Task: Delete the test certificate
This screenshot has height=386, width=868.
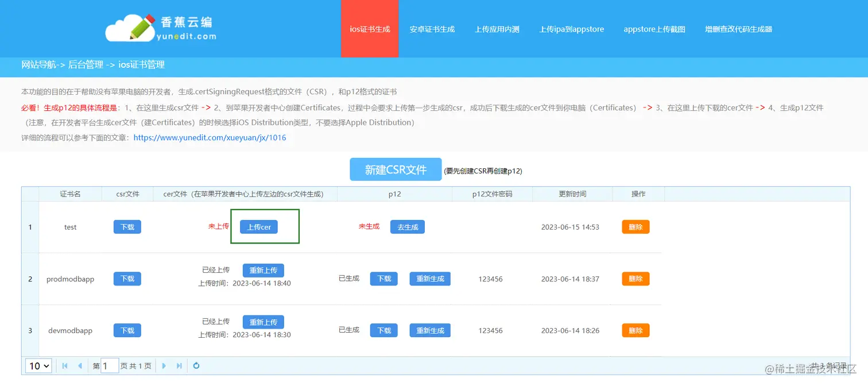Action: point(635,227)
